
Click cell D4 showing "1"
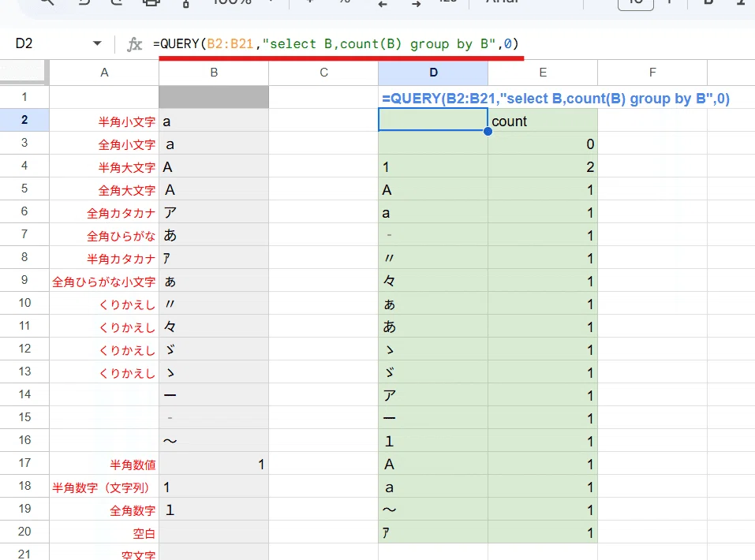[x=433, y=166]
